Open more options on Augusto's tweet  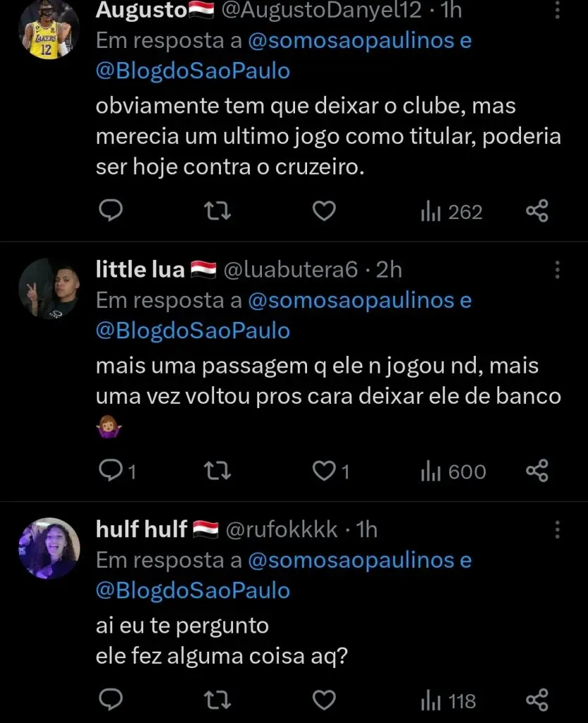[557, 11]
